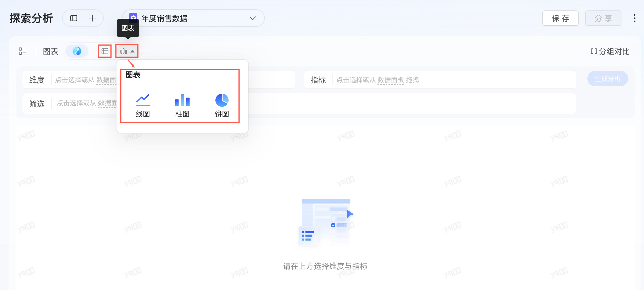Switch to table view icon
Image resolution: width=644 pixels, height=290 pixels.
click(x=105, y=51)
